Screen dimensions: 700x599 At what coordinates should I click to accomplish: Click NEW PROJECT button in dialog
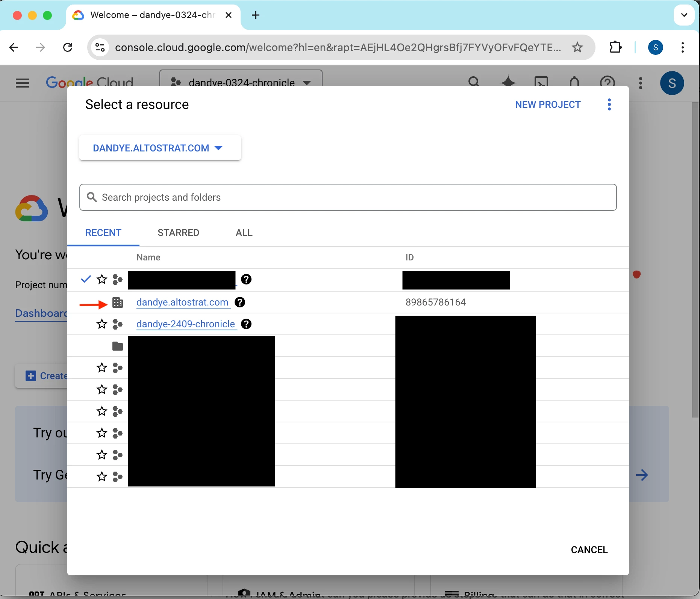pos(548,104)
